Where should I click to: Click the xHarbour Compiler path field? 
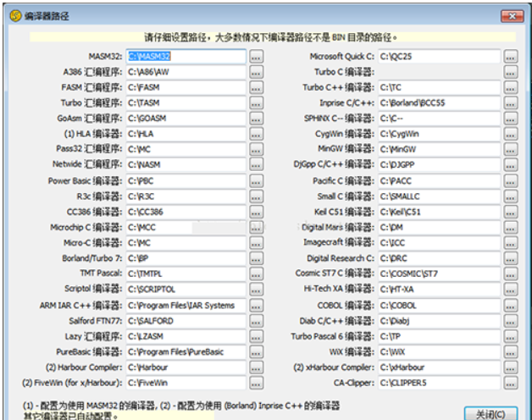click(440, 367)
